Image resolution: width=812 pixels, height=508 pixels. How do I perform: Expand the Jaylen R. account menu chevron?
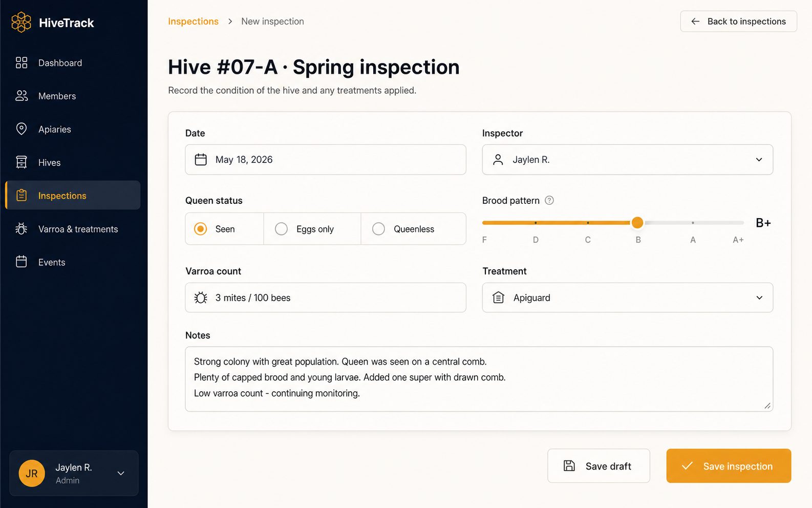pyautogui.click(x=121, y=473)
